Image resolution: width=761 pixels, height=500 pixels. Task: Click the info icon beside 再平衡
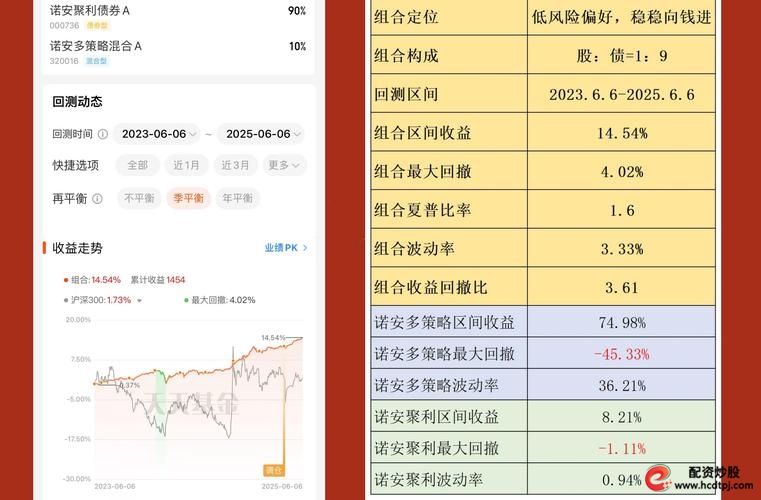coord(97,198)
